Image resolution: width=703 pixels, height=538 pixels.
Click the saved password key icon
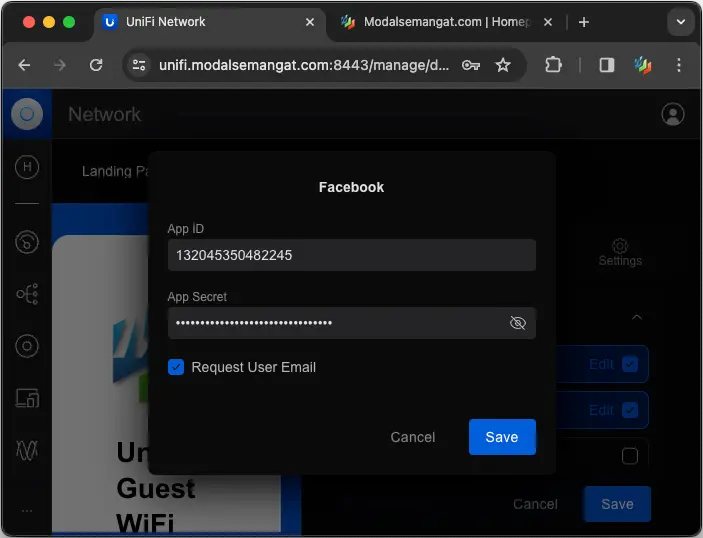[x=471, y=65]
